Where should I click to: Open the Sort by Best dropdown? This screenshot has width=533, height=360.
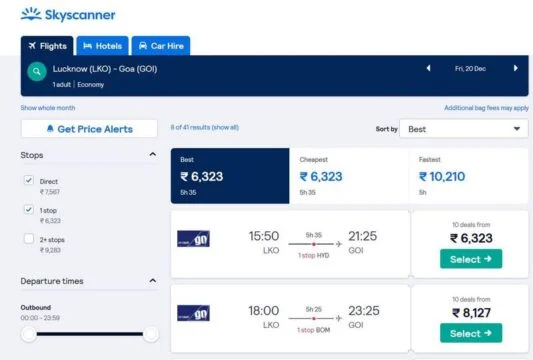[464, 129]
